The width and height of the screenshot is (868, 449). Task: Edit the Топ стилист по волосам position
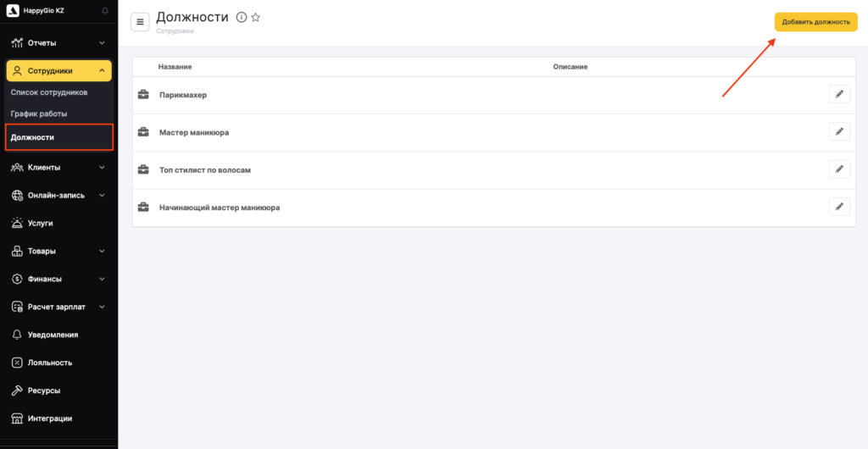(x=838, y=169)
